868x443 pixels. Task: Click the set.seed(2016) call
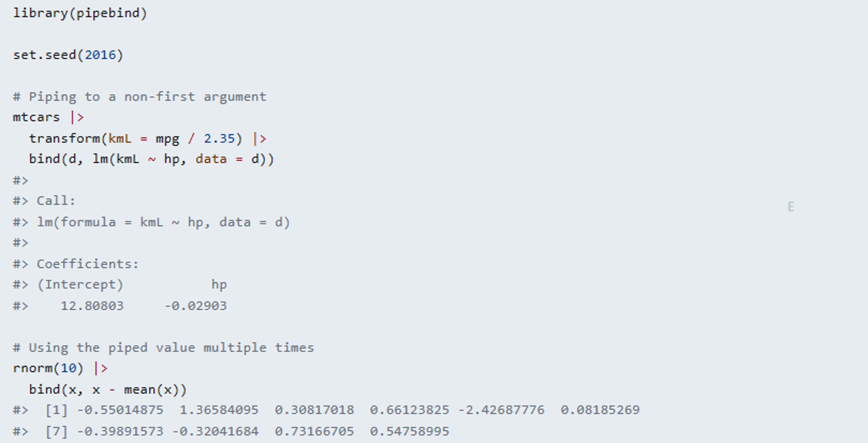tap(69, 55)
